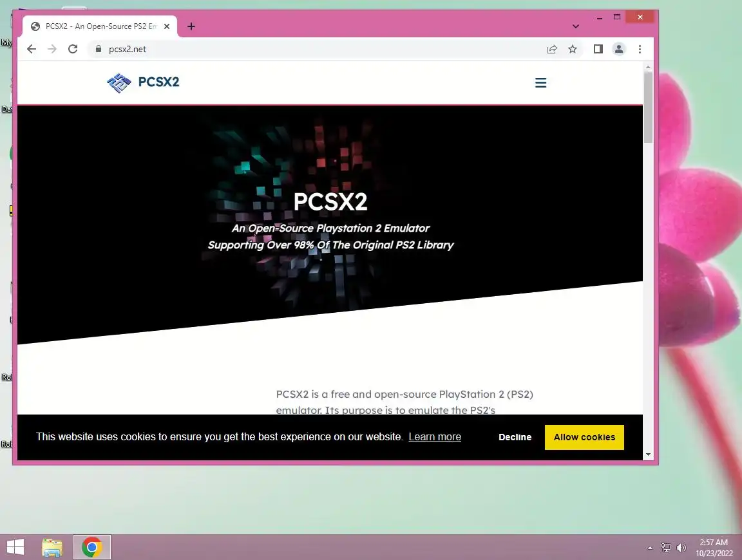Decline the cookie consent
This screenshot has height=560, width=742.
pos(515,438)
